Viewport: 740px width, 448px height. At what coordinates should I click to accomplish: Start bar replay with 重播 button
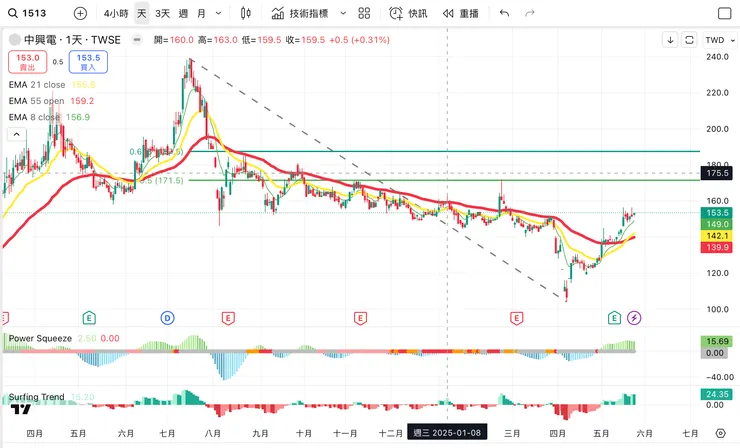coord(461,13)
